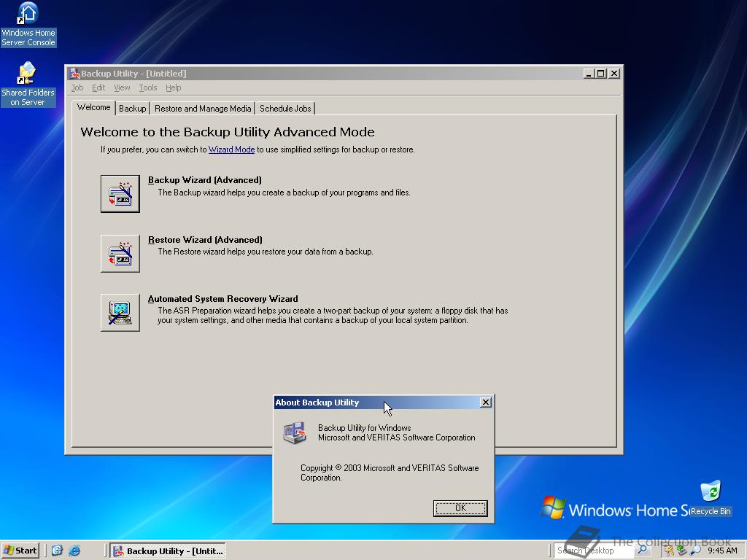This screenshot has width=747, height=560.
Task: Click 'Backup Utility for Windows' text in dialog
Action: tap(365, 427)
